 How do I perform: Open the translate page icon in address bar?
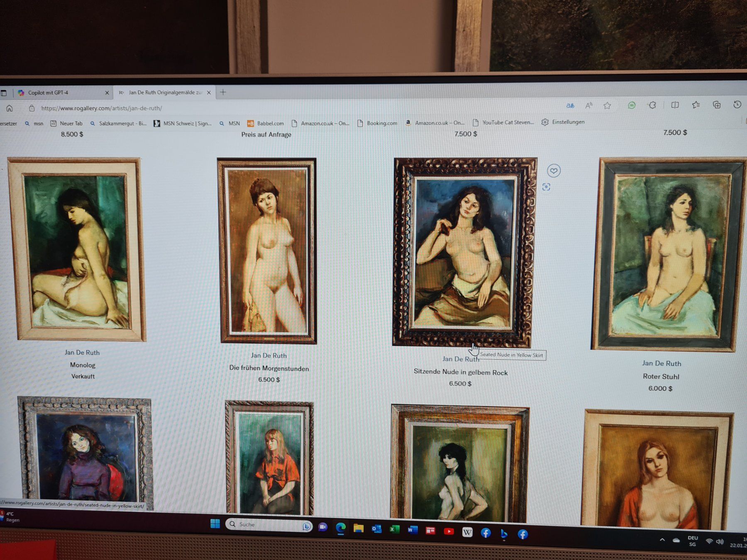point(571,106)
